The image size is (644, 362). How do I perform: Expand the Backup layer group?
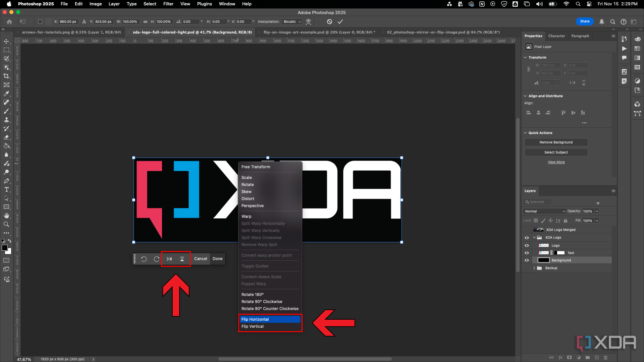pyautogui.click(x=534, y=267)
